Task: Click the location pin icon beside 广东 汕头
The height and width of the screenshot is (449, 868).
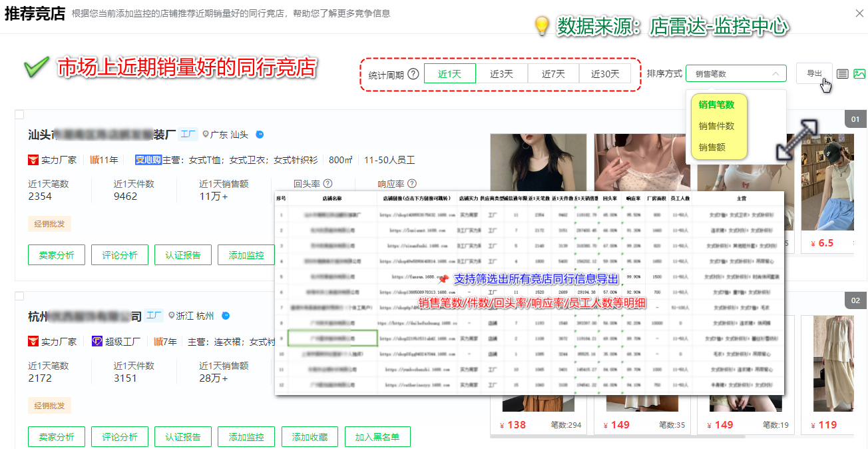Action: (x=205, y=134)
